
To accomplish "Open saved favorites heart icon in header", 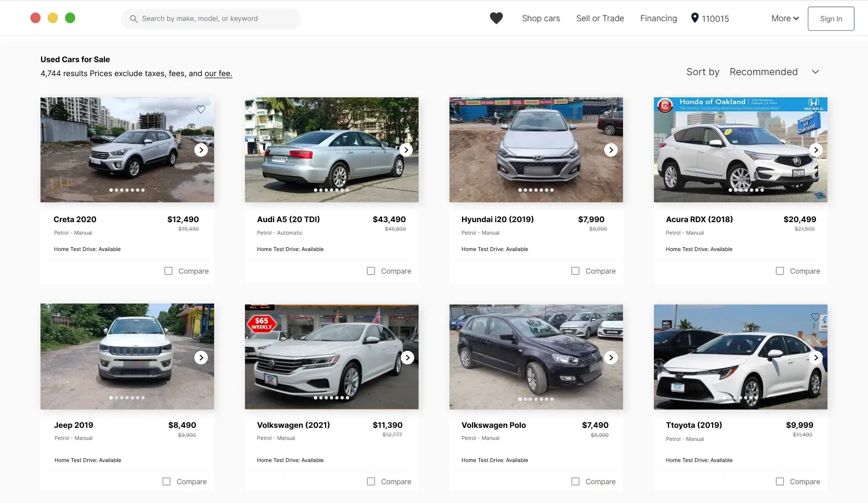I will pos(496,18).
